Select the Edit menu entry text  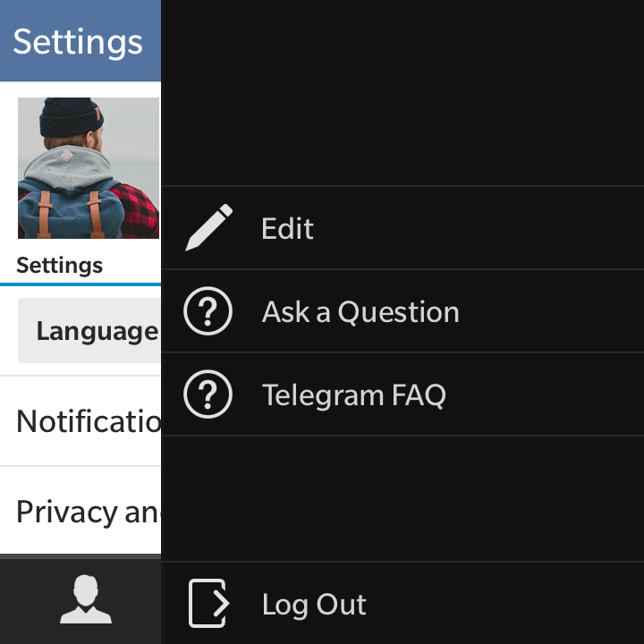point(287,229)
